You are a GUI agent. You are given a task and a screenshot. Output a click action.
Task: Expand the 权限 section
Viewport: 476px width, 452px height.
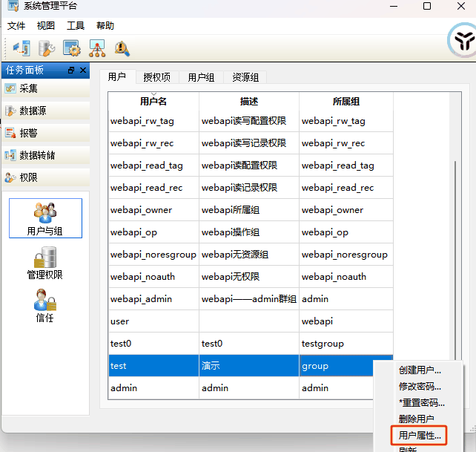tap(45, 177)
